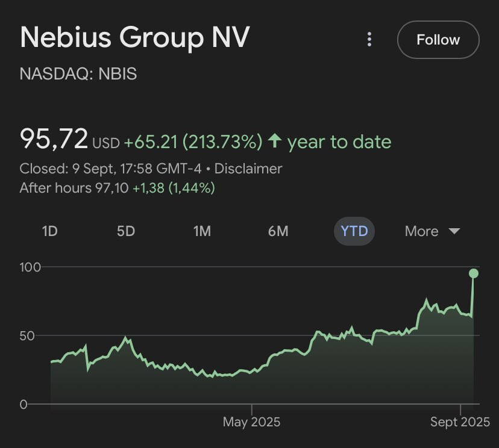The image size is (499, 448).
Task: Click the NASDAQ: NBIS ticker text
Action: tap(78, 74)
